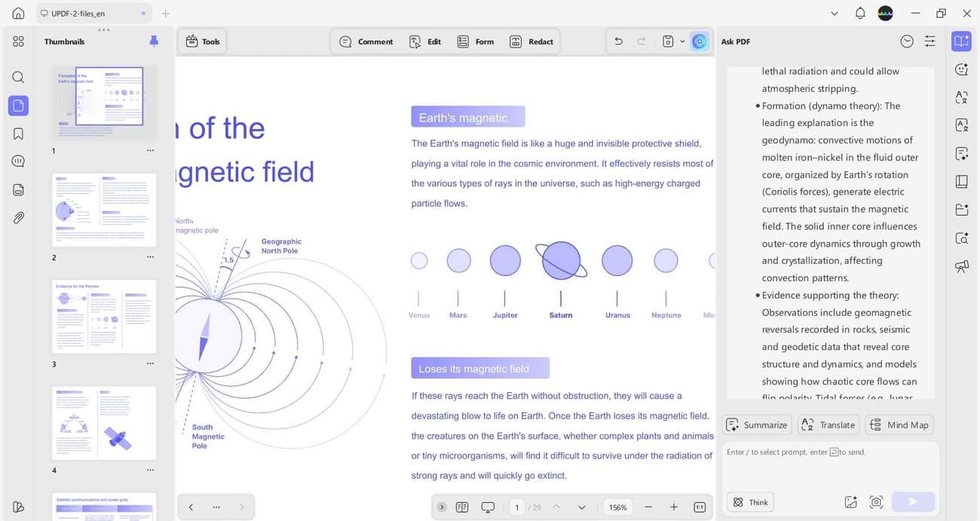The width and height of the screenshot is (980, 521).
Task: Toggle the Think mode button
Action: click(751, 502)
